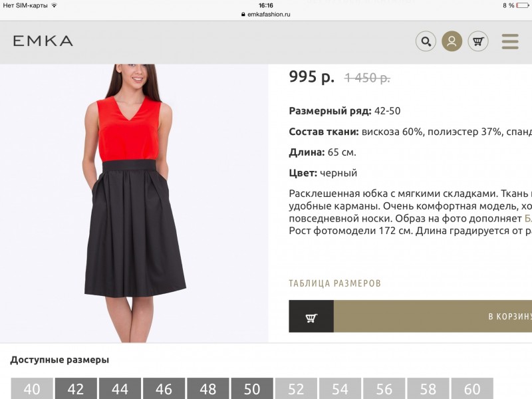This screenshot has width=532, height=399.
Task: Open the model product photo
Action: [134, 203]
